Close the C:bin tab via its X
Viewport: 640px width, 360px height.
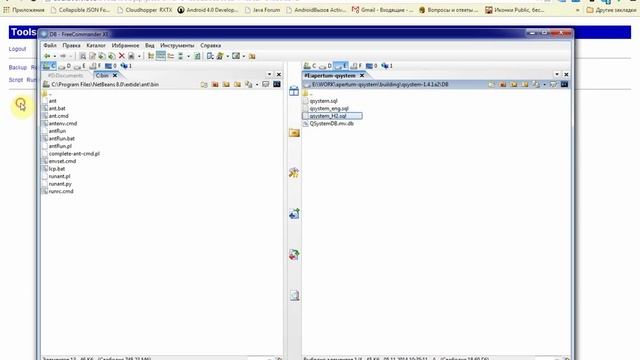(115, 76)
